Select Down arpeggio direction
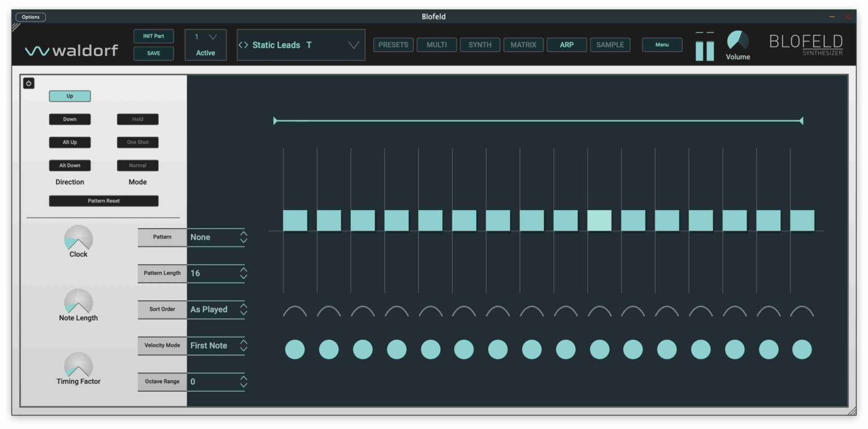The image size is (868, 429). (70, 119)
